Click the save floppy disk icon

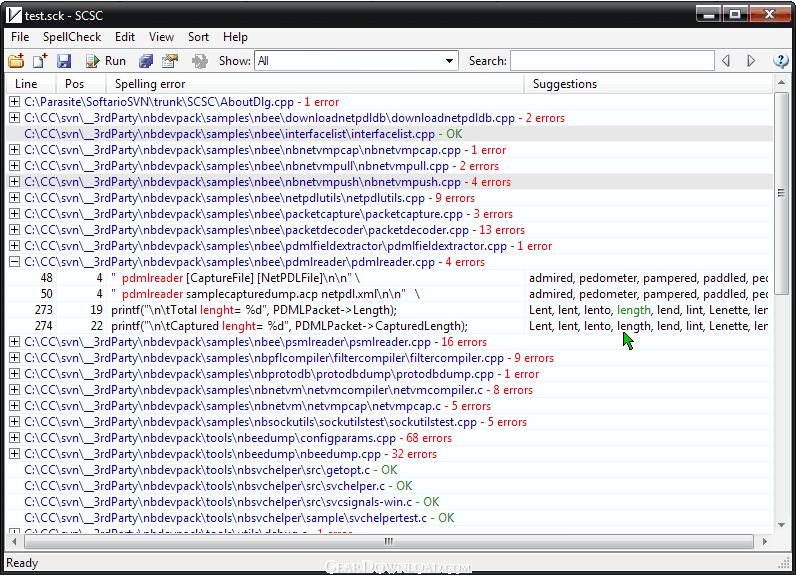click(x=63, y=61)
